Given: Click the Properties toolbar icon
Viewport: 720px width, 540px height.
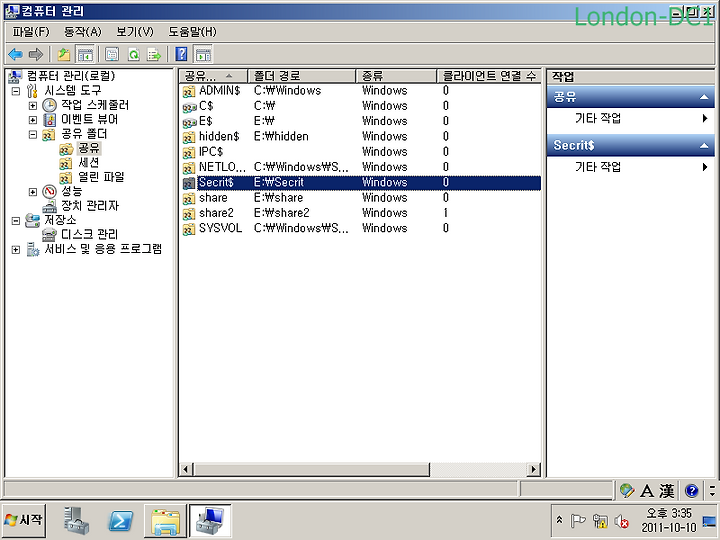Looking at the screenshot, I should (112, 55).
